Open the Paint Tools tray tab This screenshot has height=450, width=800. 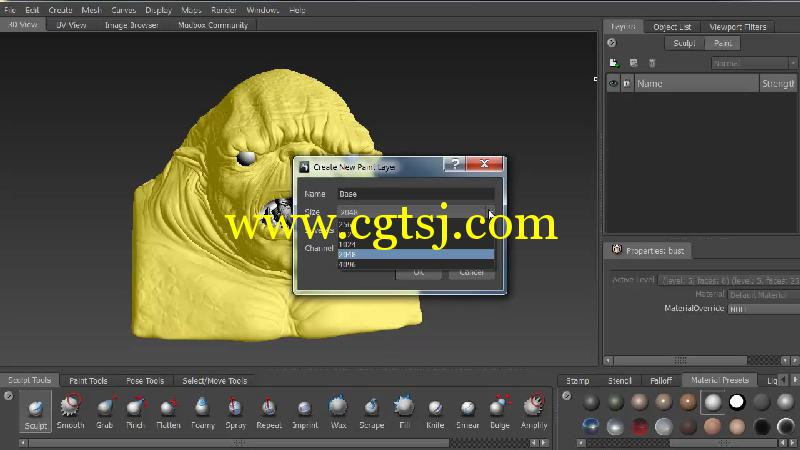tap(88, 381)
